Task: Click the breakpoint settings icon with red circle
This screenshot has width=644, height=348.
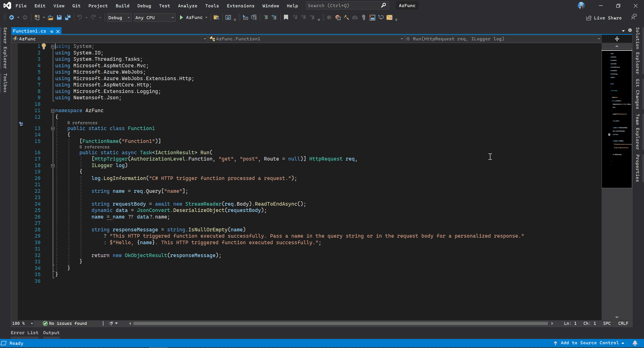Action: click(338, 17)
